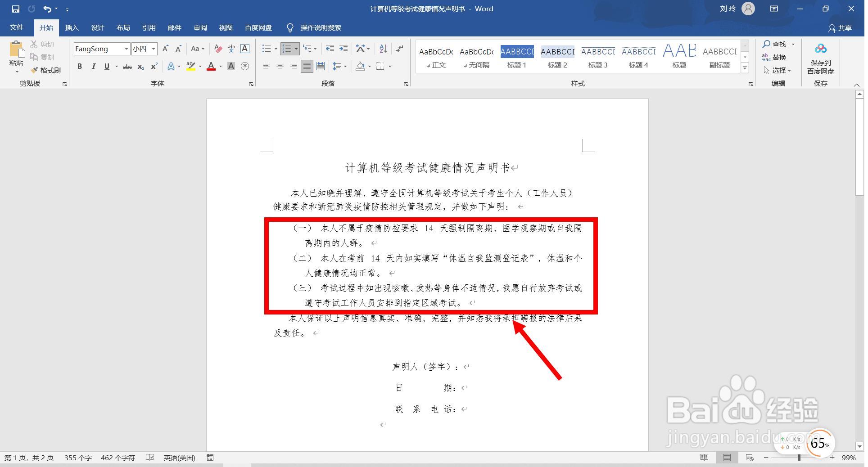Expand the multilevel list dropdown
Screen dimensions: 868x467
click(315, 49)
